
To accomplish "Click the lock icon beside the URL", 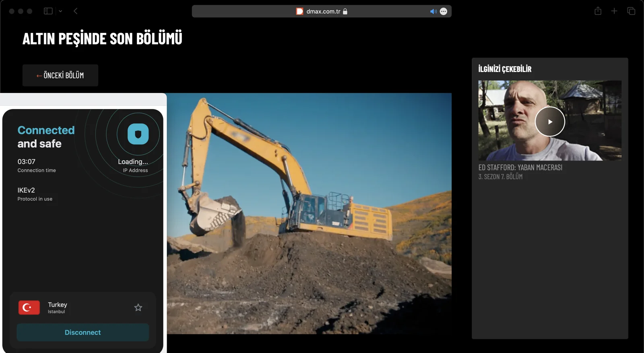I will (x=345, y=11).
